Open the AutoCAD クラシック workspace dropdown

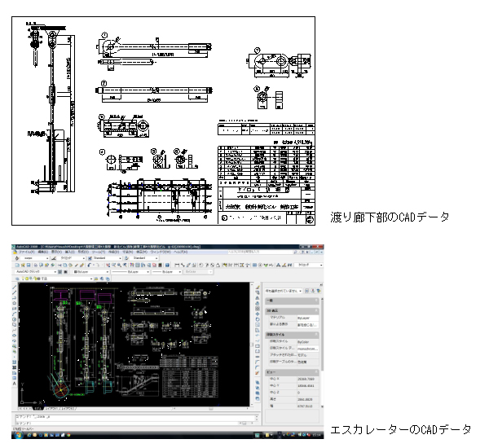(36, 272)
